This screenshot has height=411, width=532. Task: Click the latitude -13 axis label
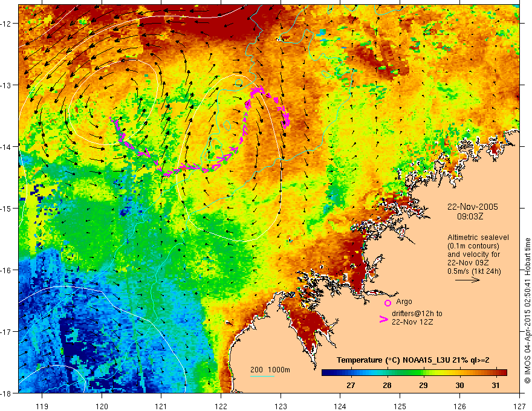(7, 85)
